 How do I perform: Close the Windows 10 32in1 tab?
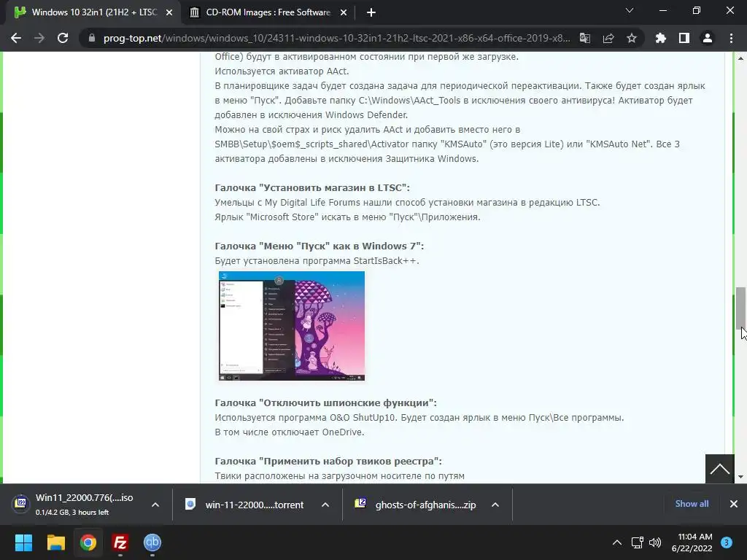click(x=169, y=12)
